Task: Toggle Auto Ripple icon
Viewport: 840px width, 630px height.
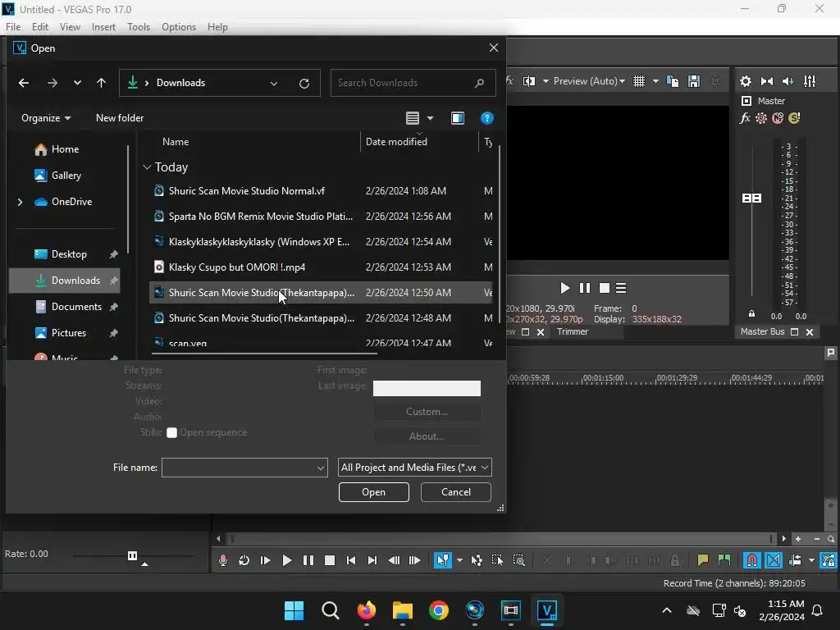Action: [x=795, y=560]
